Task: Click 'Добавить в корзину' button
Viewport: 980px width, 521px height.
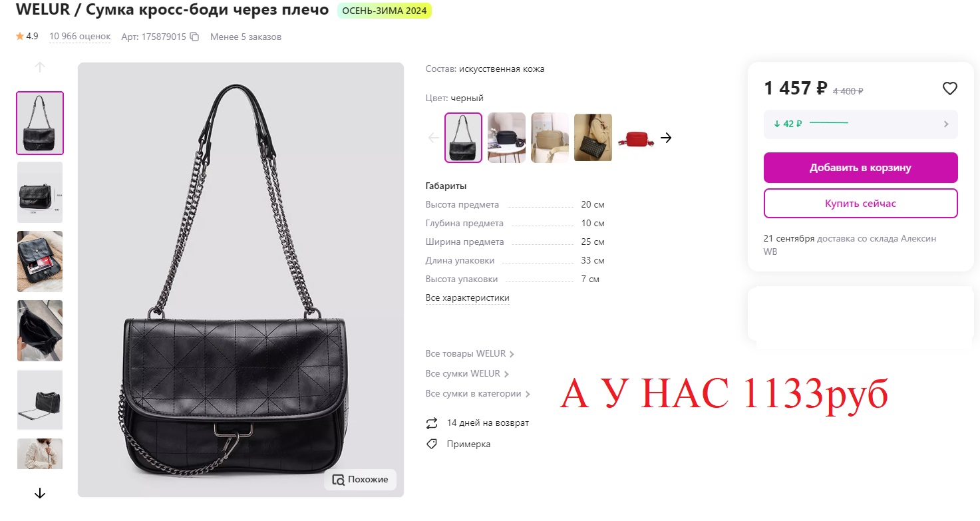Action: tap(861, 168)
